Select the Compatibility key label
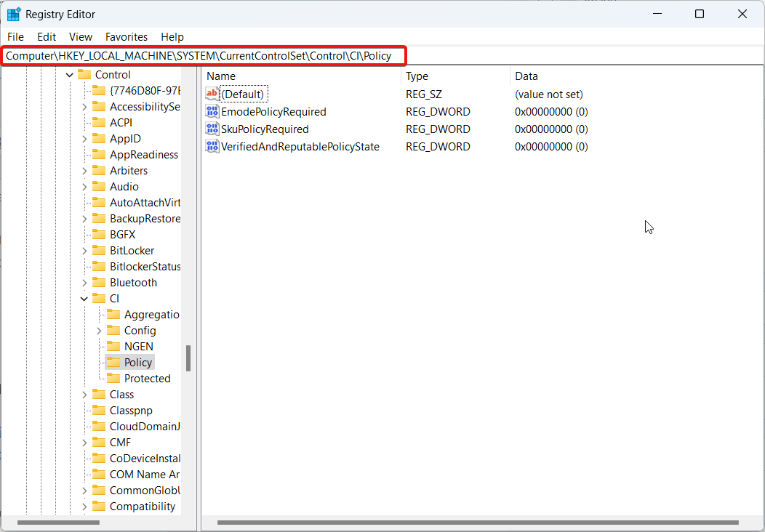 coord(143,506)
